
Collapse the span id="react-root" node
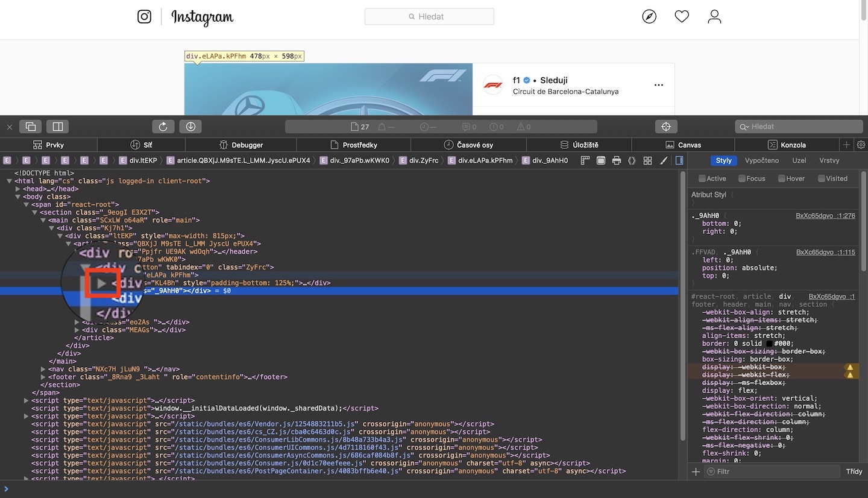(27, 204)
